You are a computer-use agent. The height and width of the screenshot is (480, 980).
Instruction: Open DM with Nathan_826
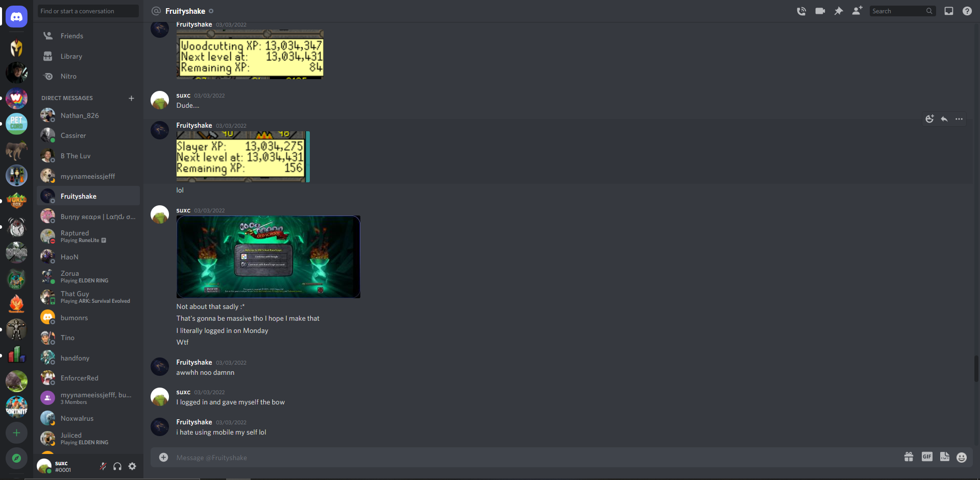click(88, 115)
